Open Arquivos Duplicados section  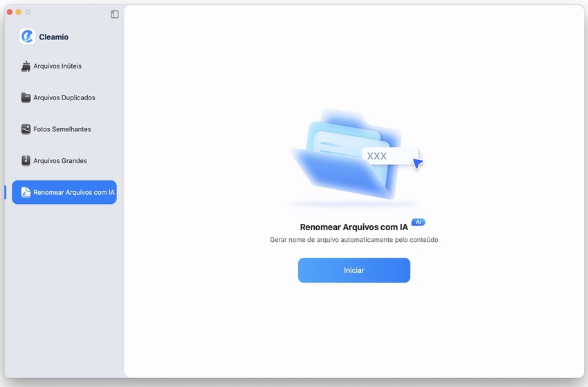(64, 97)
